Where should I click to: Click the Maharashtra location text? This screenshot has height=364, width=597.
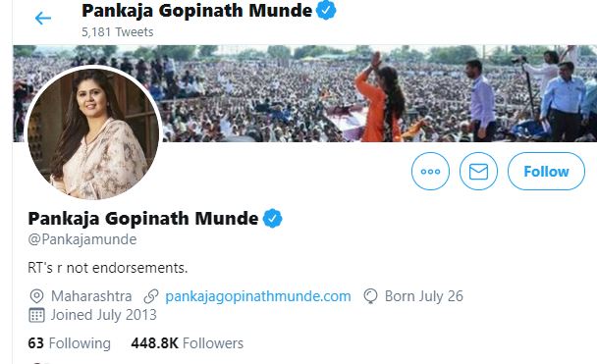tap(91, 296)
